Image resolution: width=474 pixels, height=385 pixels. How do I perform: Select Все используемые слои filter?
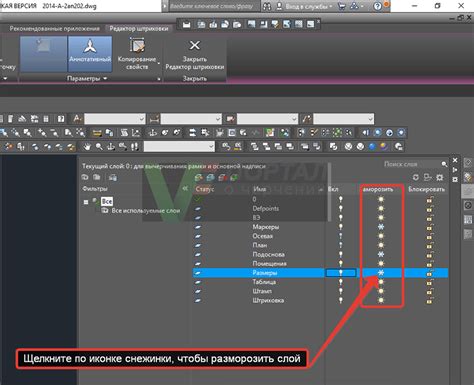point(146,211)
